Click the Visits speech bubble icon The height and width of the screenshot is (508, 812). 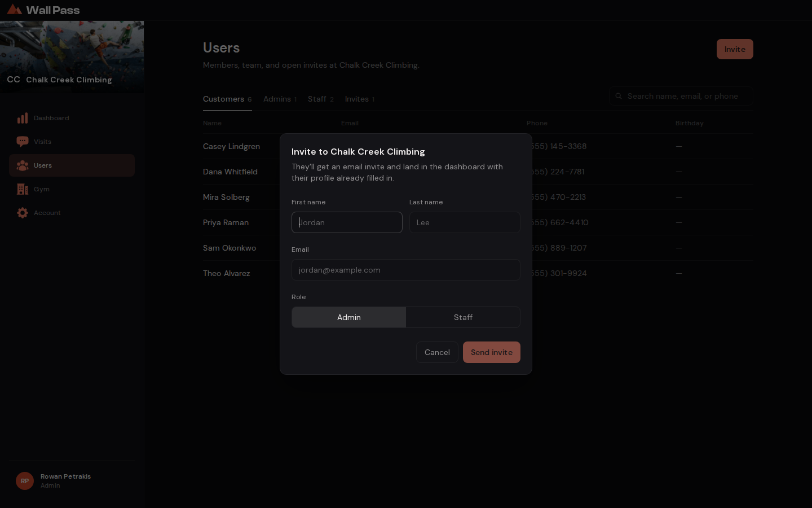point(23,142)
